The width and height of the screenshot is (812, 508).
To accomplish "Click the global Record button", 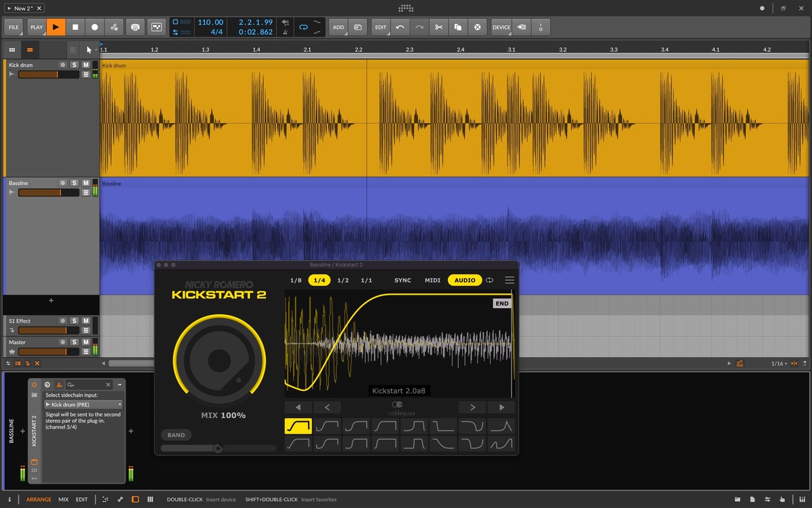I will tap(95, 27).
